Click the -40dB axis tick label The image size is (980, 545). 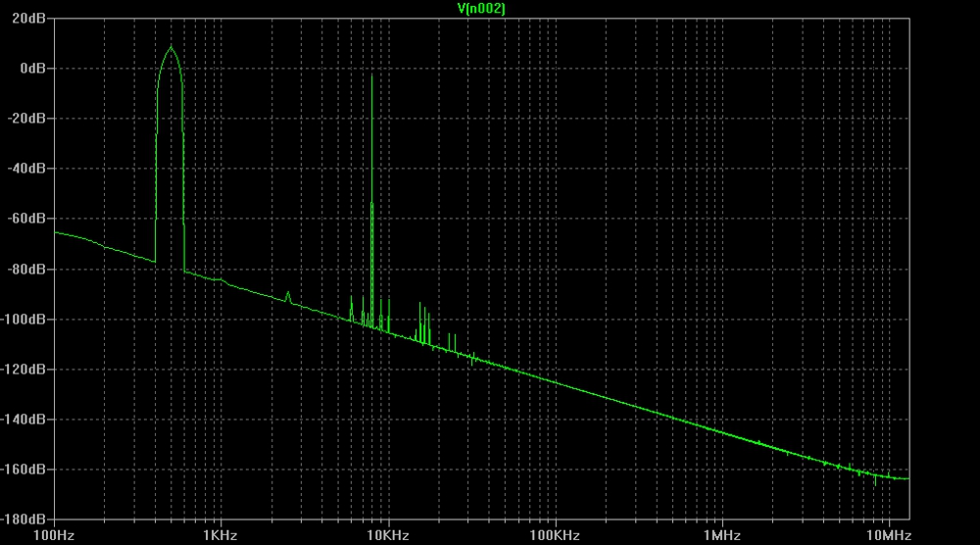30,169
